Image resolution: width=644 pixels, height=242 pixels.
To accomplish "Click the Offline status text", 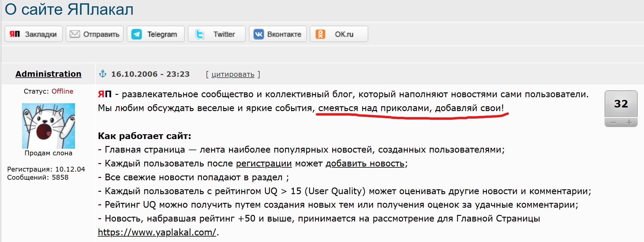I will coord(62,91).
